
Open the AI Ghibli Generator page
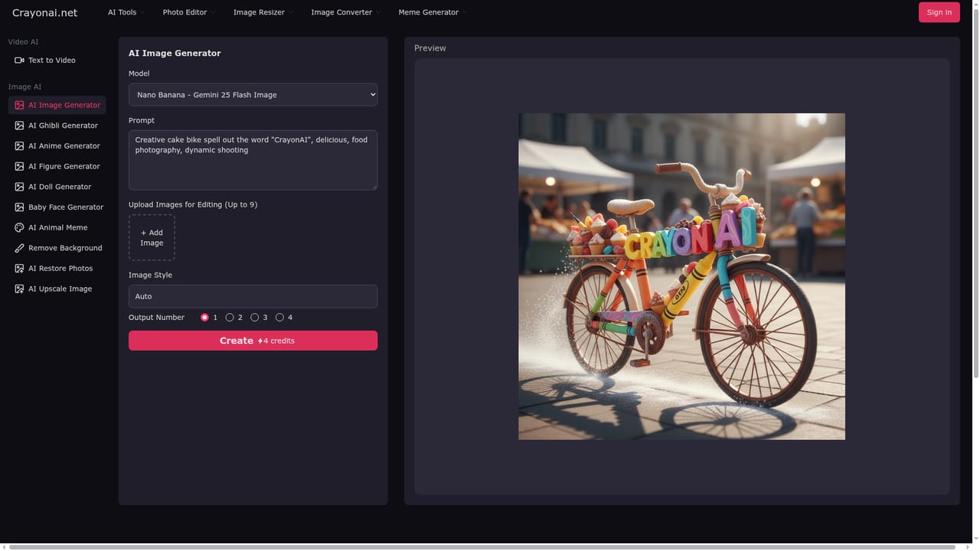click(x=57, y=126)
